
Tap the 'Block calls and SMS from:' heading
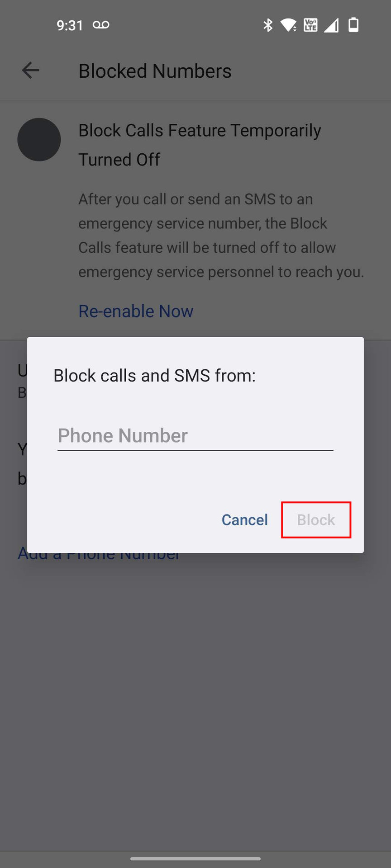[x=154, y=376]
